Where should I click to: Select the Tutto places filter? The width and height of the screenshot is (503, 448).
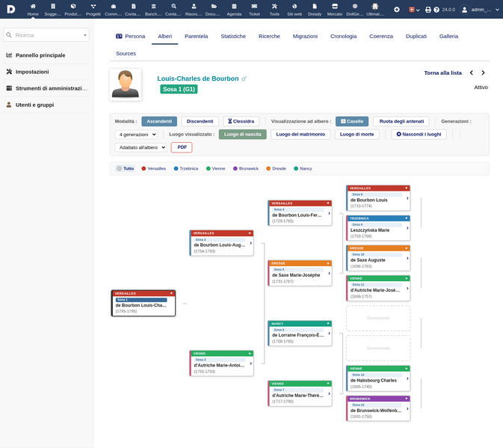125,168
